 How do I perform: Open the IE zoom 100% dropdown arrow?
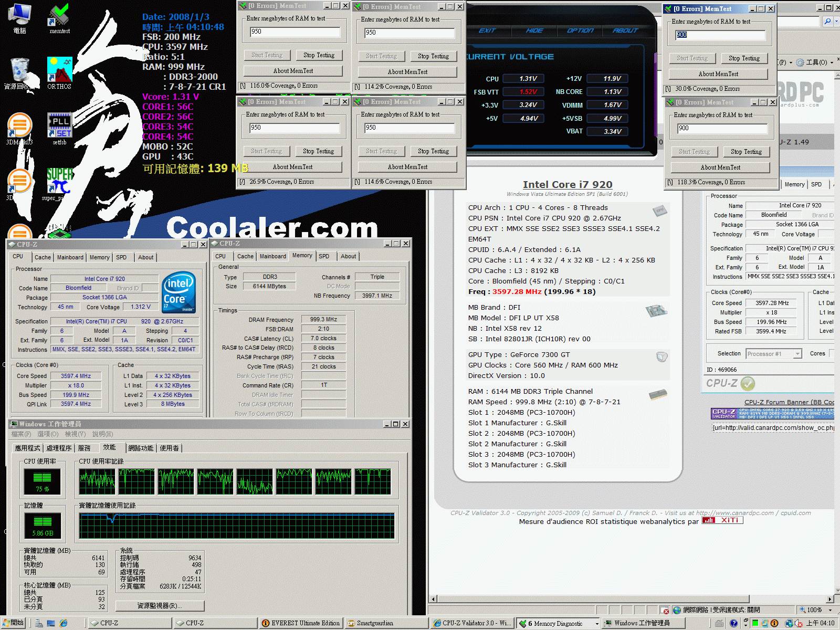click(830, 610)
